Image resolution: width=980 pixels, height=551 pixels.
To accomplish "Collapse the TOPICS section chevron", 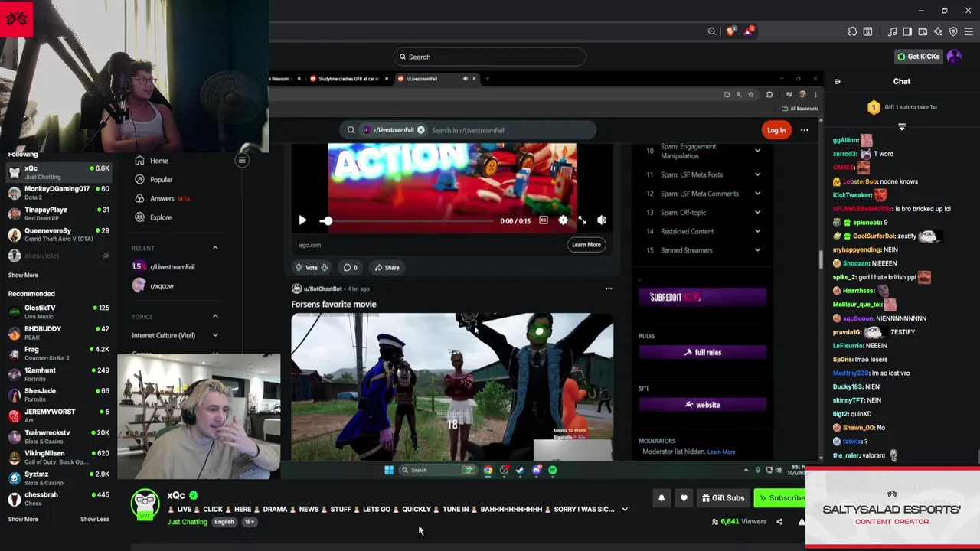I will pyautogui.click(x=215, y=317).
